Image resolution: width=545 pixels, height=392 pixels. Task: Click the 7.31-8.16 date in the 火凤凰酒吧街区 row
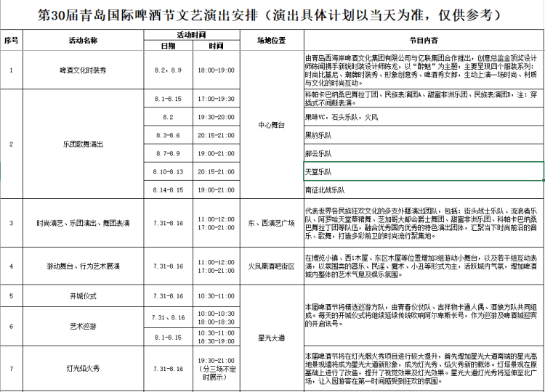[169, 266]
